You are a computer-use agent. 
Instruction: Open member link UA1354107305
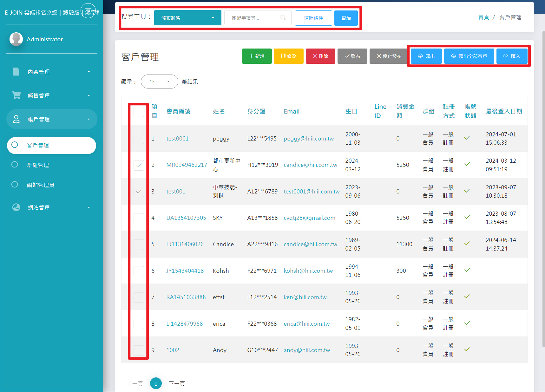click(x=186, y=218)
